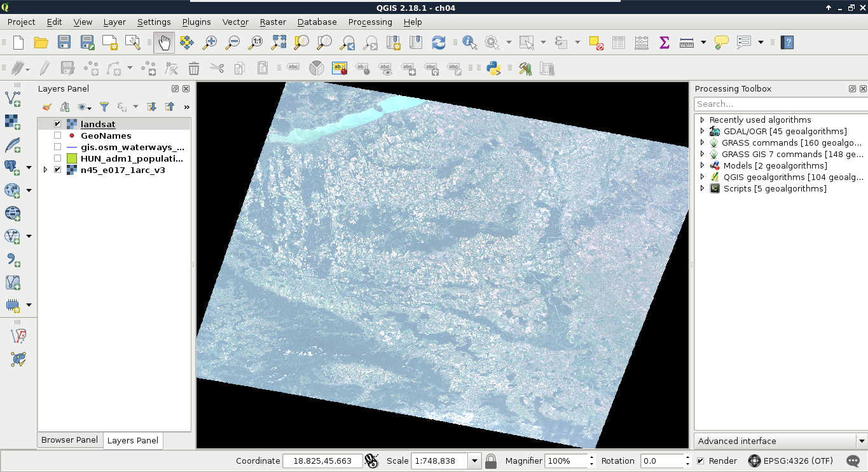Uncheck the landsat layer visibility

click(58, 124)
